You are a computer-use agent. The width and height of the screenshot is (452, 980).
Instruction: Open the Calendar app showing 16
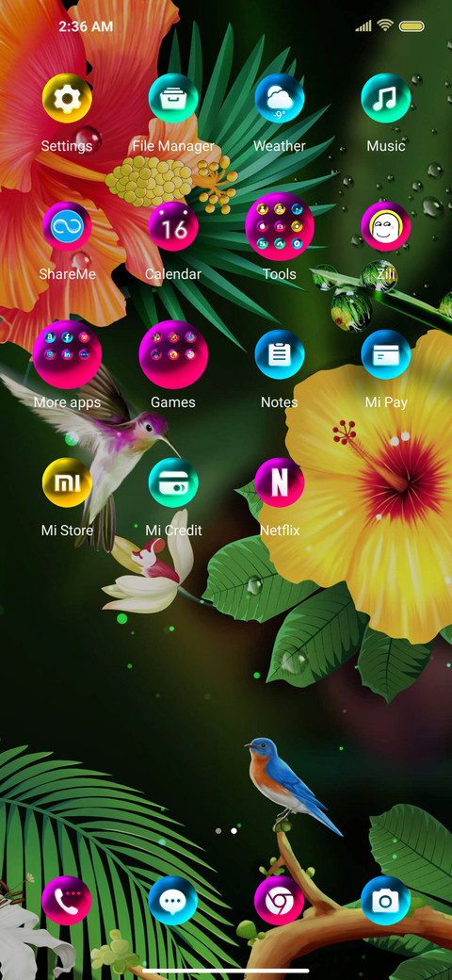[x=173, y=226]
